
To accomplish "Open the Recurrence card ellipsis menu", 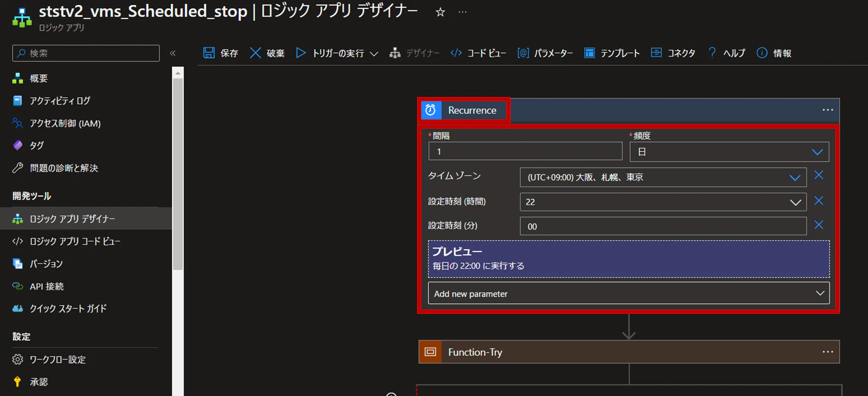I will tap(828, 110).
